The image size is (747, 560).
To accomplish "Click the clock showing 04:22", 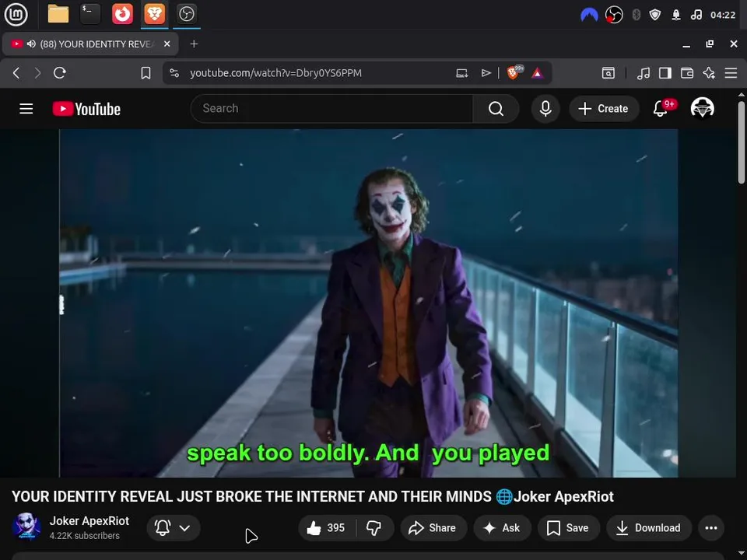I will [723, 16].
